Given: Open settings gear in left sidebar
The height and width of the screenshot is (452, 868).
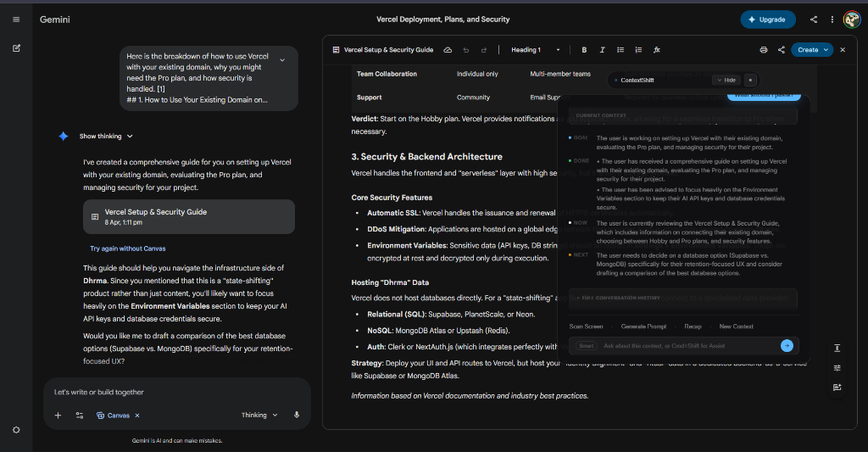Looking at the screenshot, I should [16, 430].
